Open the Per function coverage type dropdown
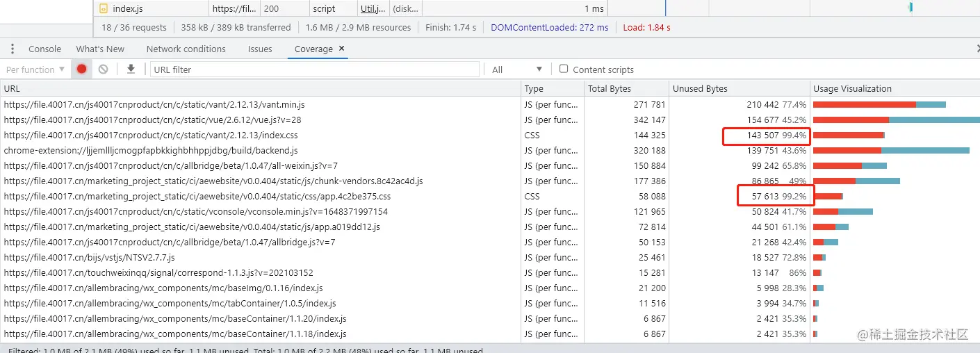Image resolution: width=980 pixels, height=353 pixels. click(x=35, y=69)
